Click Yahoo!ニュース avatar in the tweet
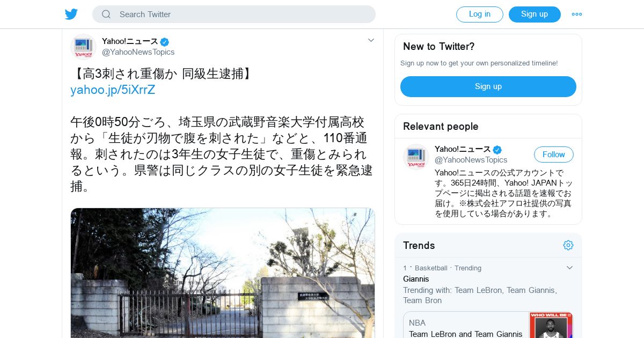Image resolution: width=644 pixels, height=338 pixels. coord(83,47)
